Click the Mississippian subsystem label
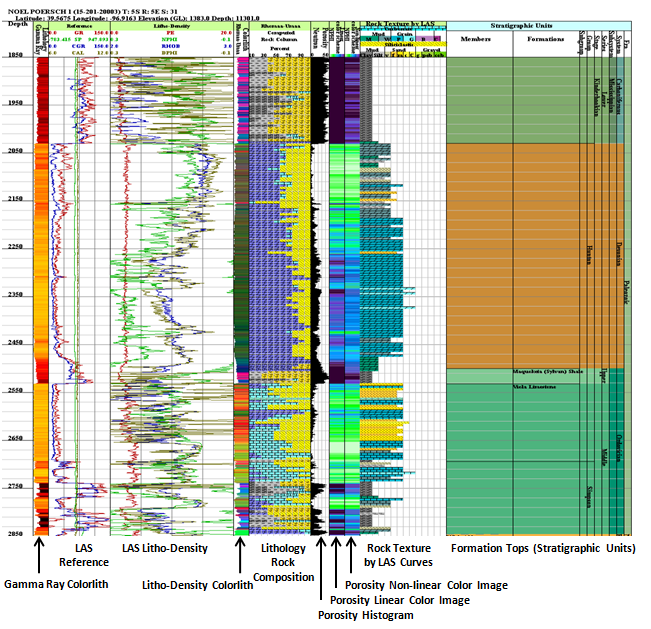Image resolution: width=651 pixels, height=629 pixels. click(611, 95)
